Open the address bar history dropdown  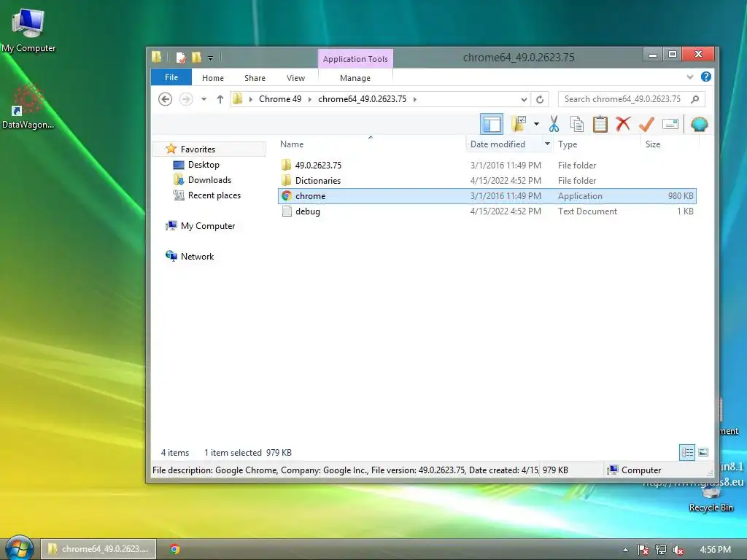[524, 99]
